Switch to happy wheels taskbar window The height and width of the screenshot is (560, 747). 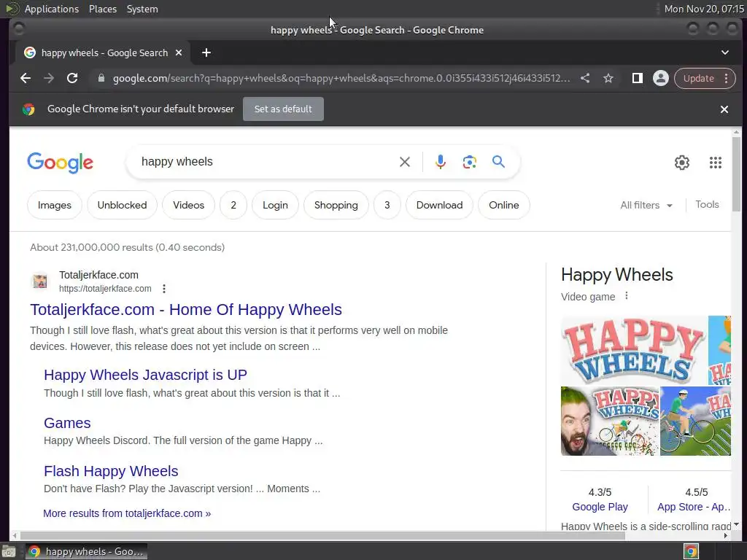click(x=86, y=551)
